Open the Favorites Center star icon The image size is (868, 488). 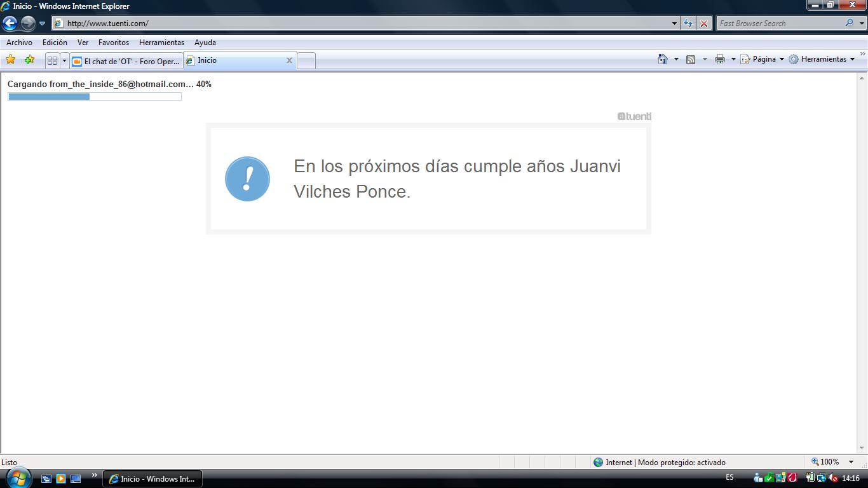(11, 60)
